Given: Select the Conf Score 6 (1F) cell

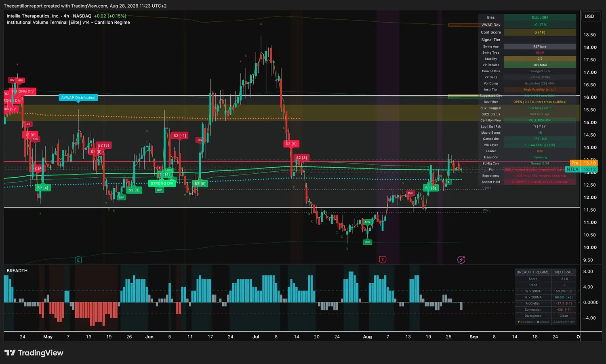Looking at the screenshot, I should pos(540,32).
